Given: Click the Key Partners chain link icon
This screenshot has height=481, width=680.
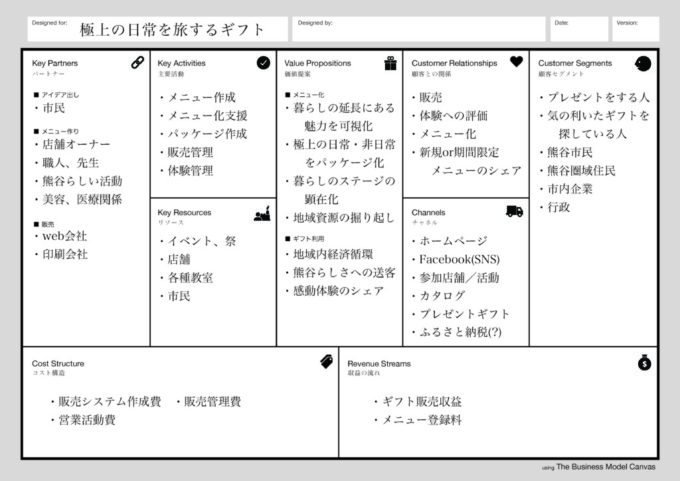Looking at the screenshot, I should pyautogui.click(x=138, y=62).
